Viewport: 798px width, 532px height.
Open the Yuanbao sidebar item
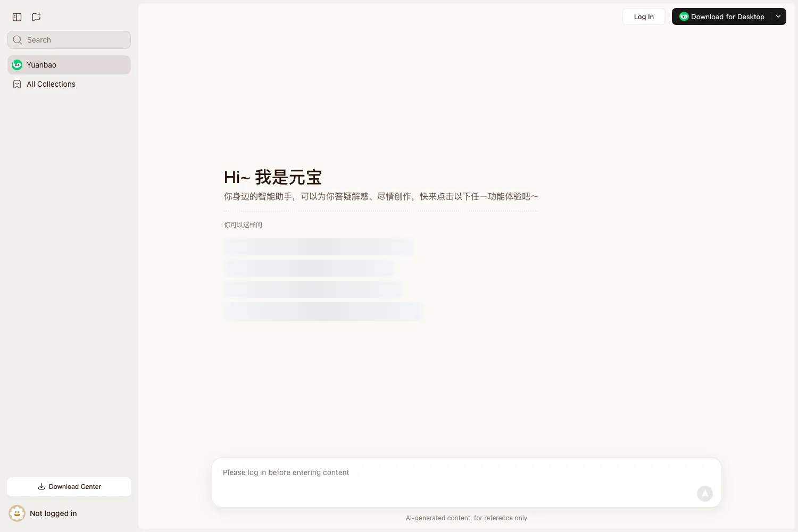coord(69,65)
